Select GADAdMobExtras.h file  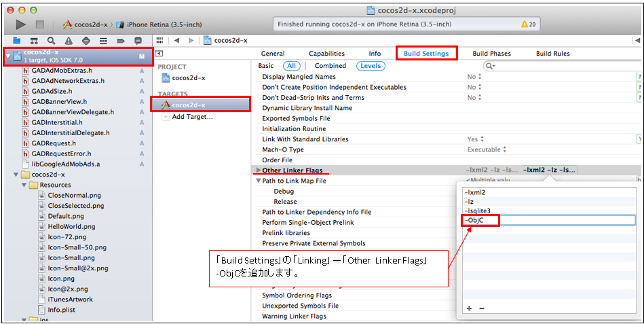[62, 71]
